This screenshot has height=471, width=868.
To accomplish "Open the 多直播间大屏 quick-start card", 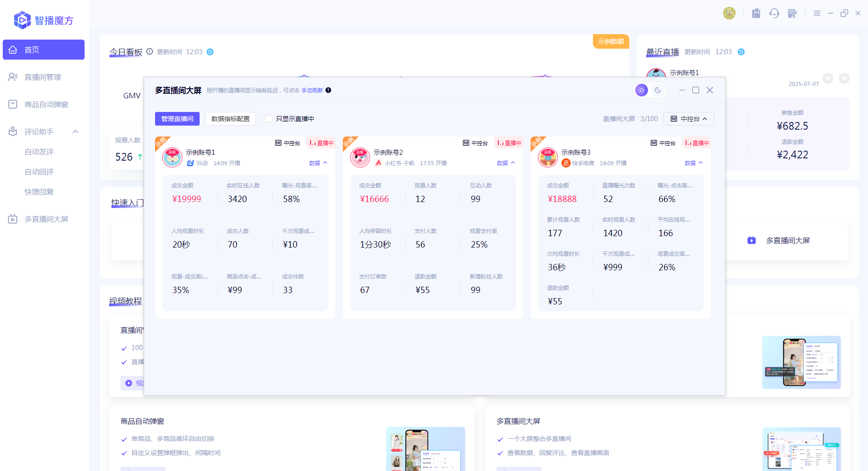I will pyautogui.click(x=788, y=240).
